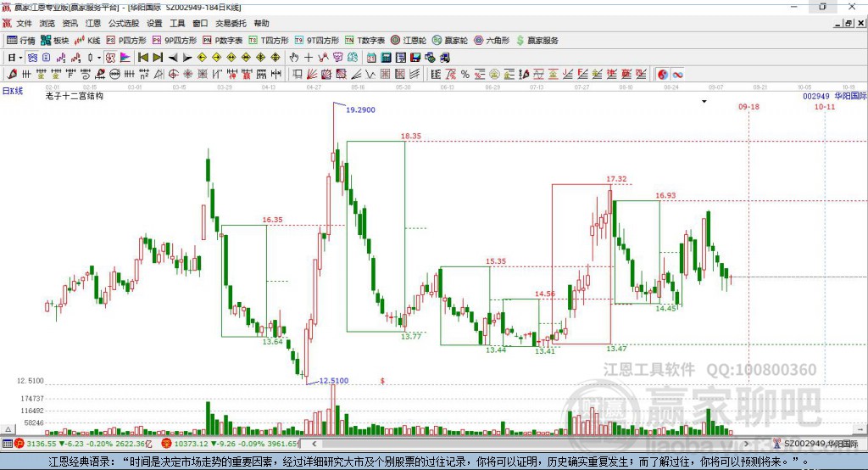868x470 pixels.
Task: Open the 帮助 menu
Action: pos(261,23)
